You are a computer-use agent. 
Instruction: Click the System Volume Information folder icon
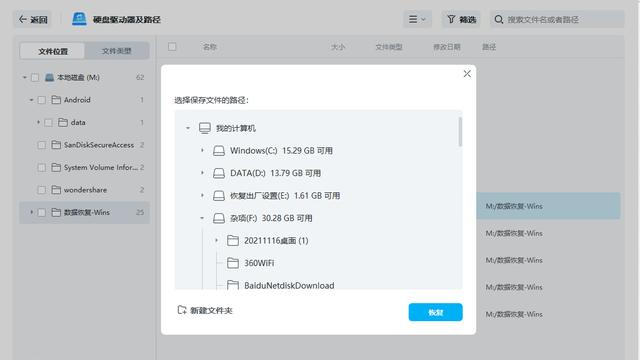tap(56, 167)
